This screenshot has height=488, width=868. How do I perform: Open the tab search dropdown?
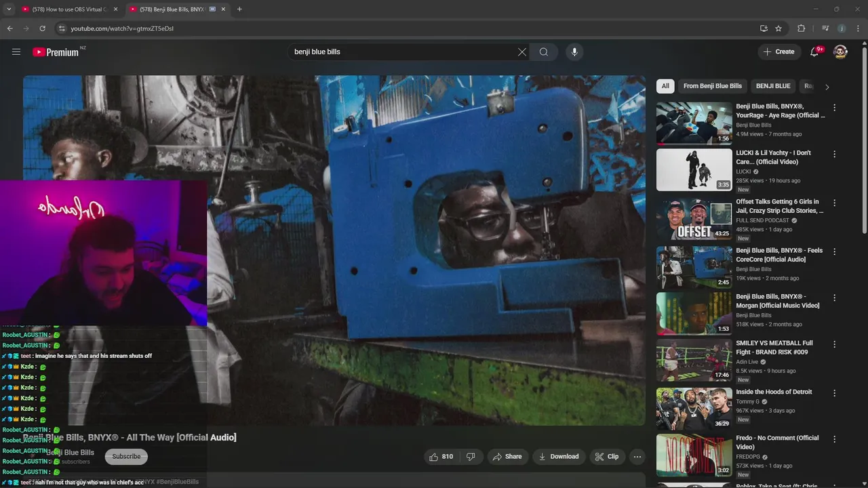click(9, 9)
